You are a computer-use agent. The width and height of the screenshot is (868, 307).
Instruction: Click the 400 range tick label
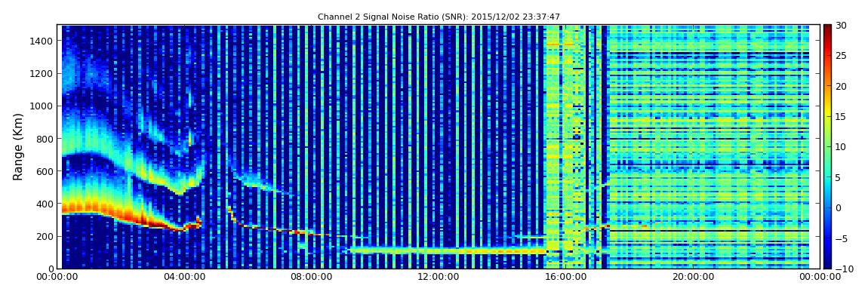(x=45, y=204)
